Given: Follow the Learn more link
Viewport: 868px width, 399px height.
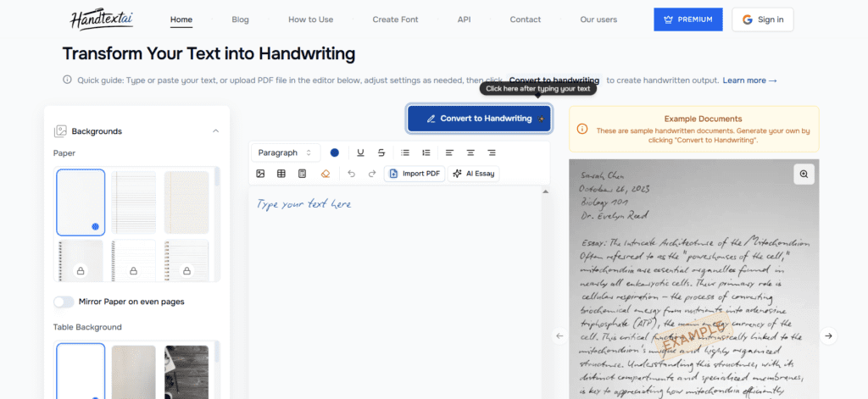Looking at the screenshot, I should [749, 80].
